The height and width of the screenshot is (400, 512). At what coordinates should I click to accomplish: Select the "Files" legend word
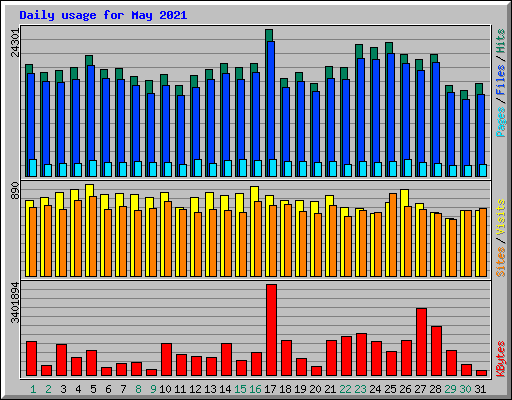point(501,80)
